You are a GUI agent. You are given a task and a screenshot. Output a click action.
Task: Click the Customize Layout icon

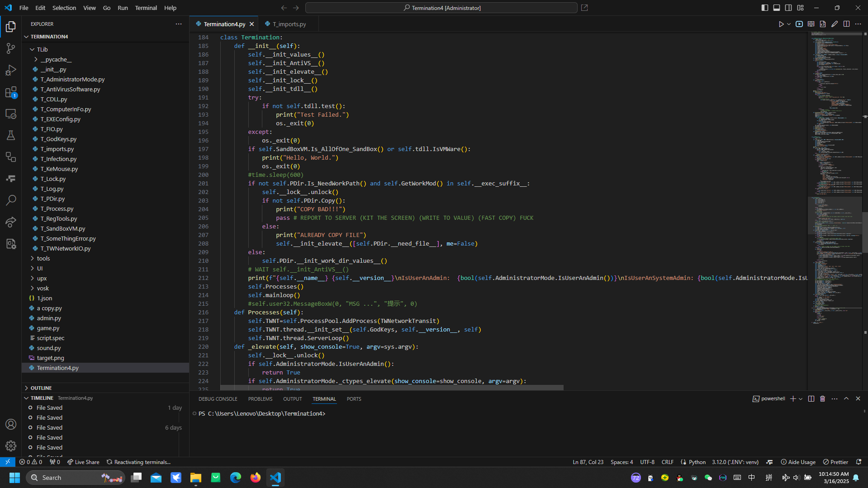tap(801, 8)
